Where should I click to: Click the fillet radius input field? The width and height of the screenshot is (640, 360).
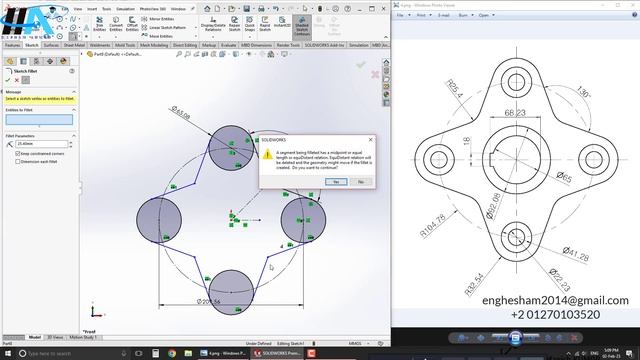pyautogui.click(x=42, y=144)
